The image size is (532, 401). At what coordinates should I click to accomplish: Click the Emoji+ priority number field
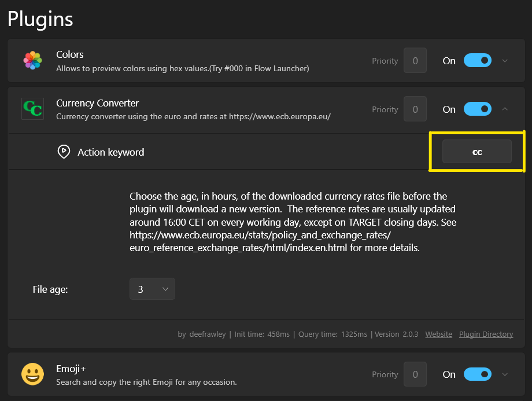pyautogui.click(x=415, y=374)
